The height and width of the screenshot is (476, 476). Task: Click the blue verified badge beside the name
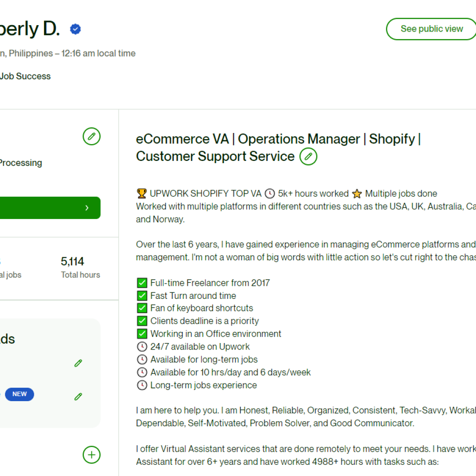tap(75, 29)
